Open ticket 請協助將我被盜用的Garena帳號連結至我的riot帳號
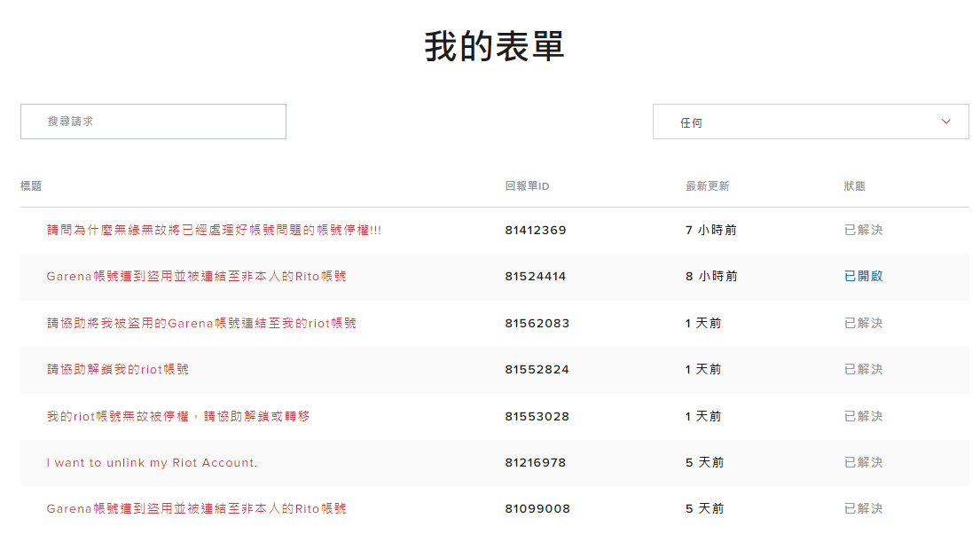This screenshot has height=542, width=980. click(x=201, y=323)
